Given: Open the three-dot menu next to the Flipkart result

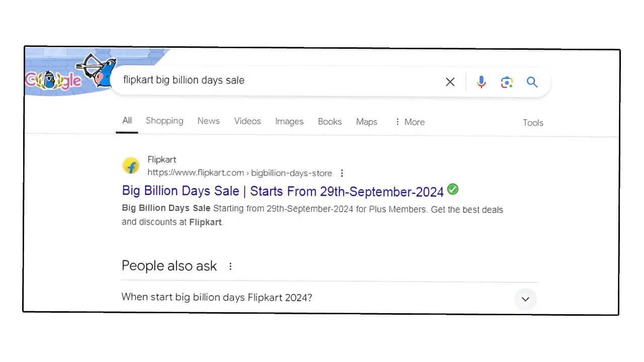Looking at the screenshot, I should click(342, 173).
